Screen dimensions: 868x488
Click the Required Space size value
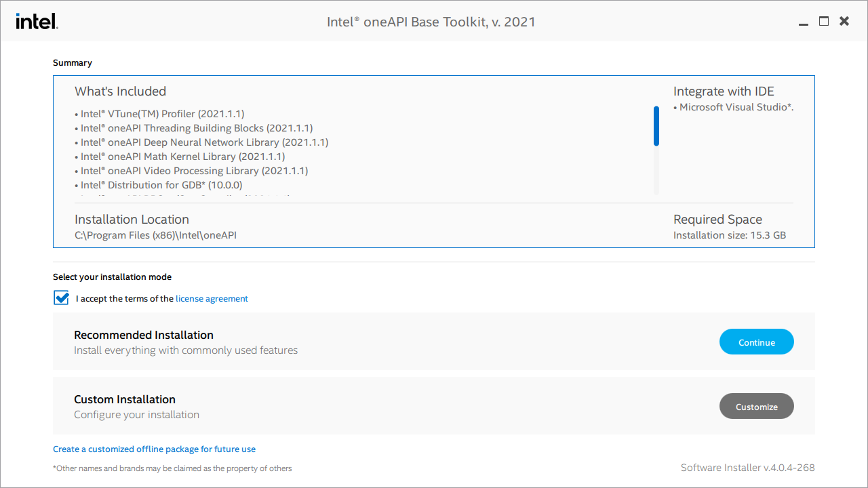pos(729,235)
